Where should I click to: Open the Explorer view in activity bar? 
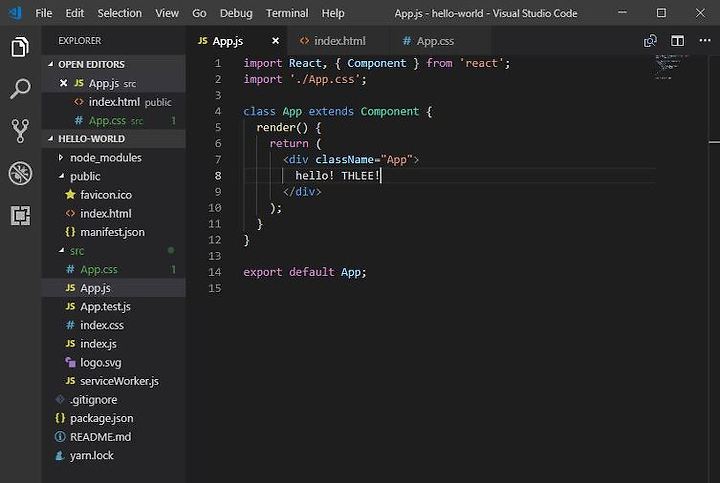[x=20, y=46]
